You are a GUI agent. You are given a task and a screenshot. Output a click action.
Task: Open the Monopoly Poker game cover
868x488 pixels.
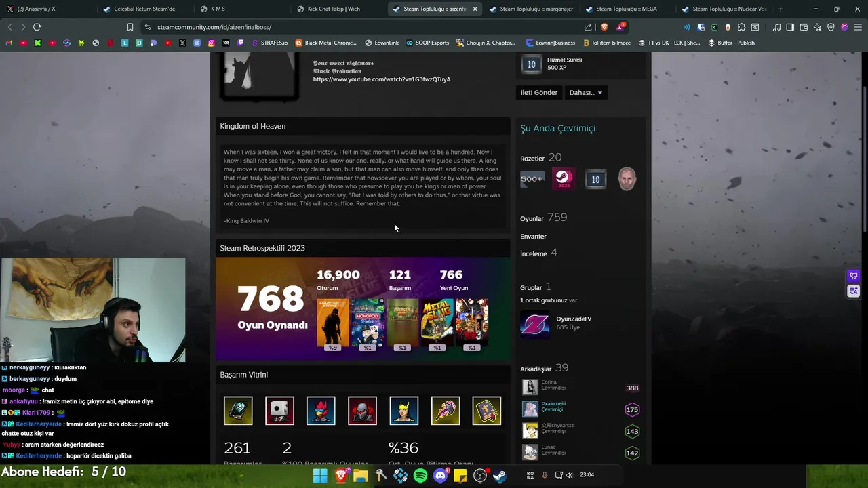coord(368,322)
